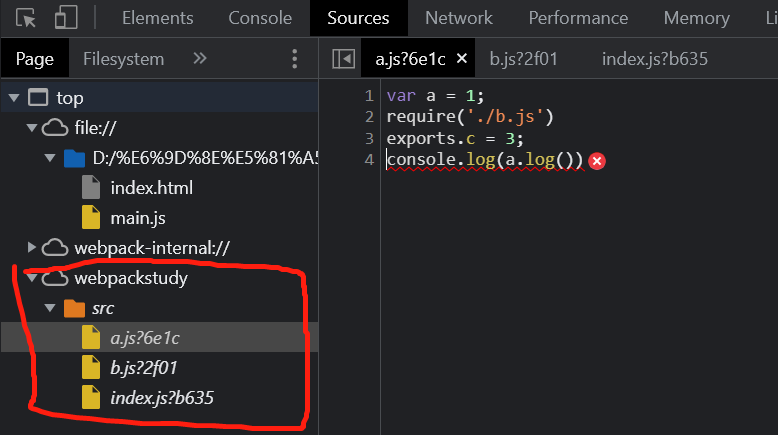Click line number 2 in the gutter
Viewport: 778px width, 435px height.
pyautogui.click(x=369, y=117)
